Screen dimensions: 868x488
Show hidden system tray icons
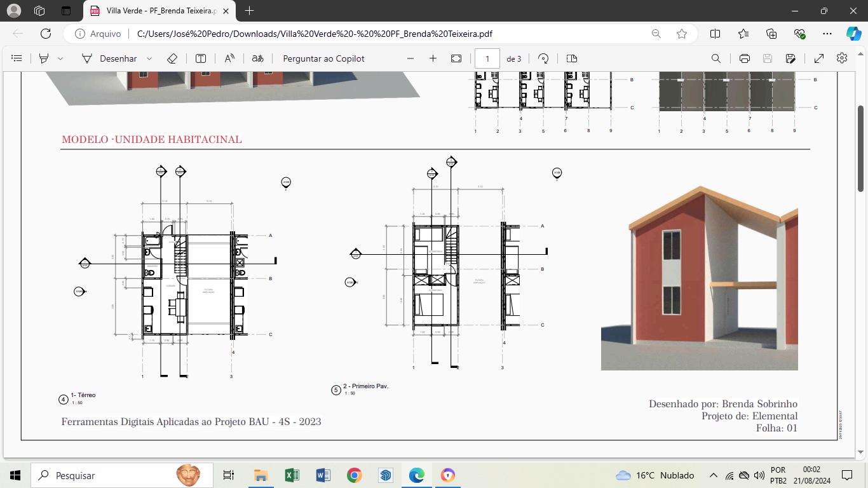tap(713, 475)
